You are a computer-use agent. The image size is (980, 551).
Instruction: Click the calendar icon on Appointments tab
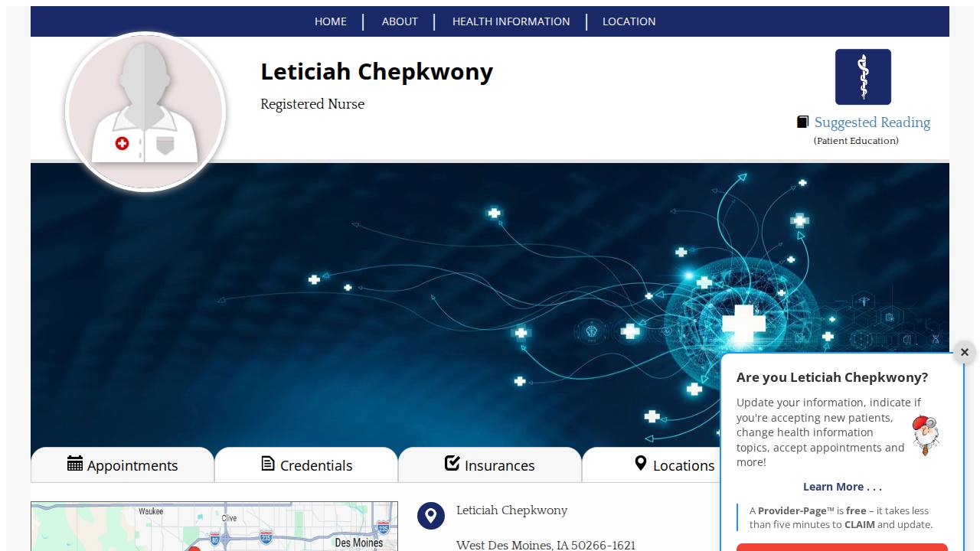tap(75, 464)
